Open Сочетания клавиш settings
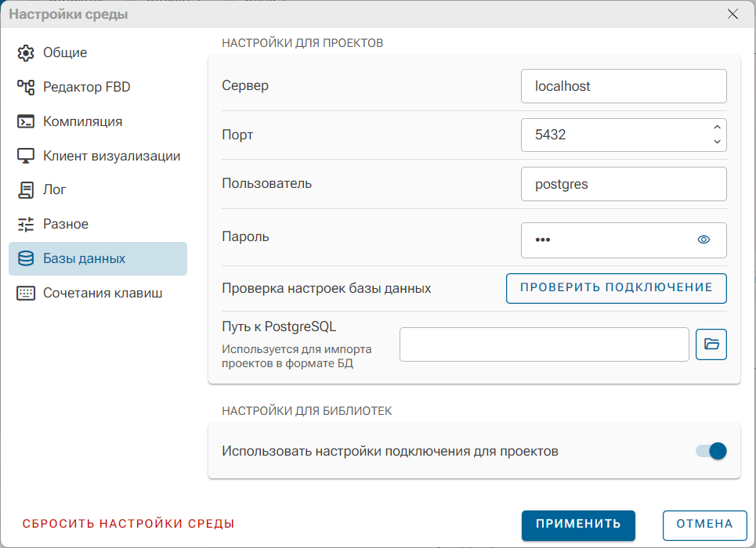 click(x=98, y=293)
